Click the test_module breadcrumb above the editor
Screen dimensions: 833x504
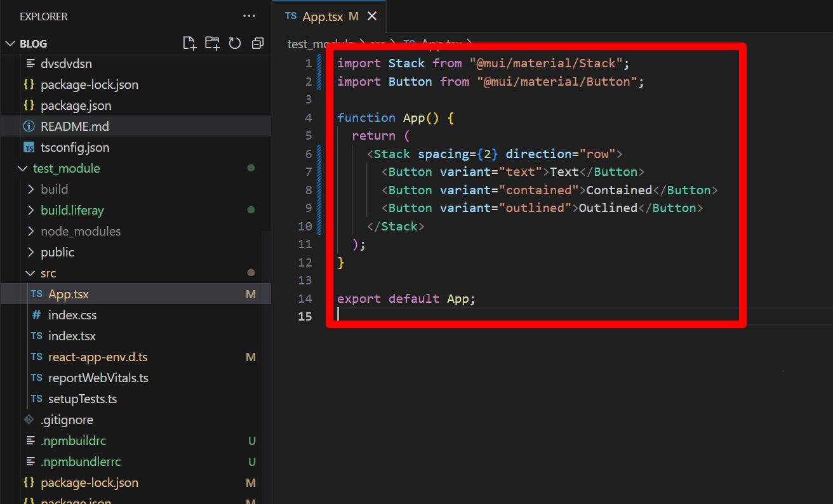tap(320, 43)
